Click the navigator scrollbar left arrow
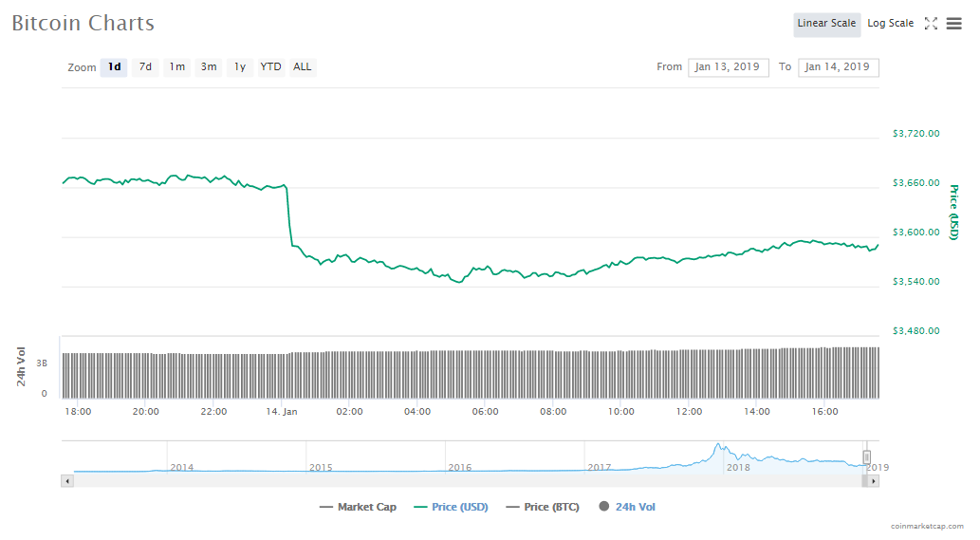980x540 pixels. 66,481
